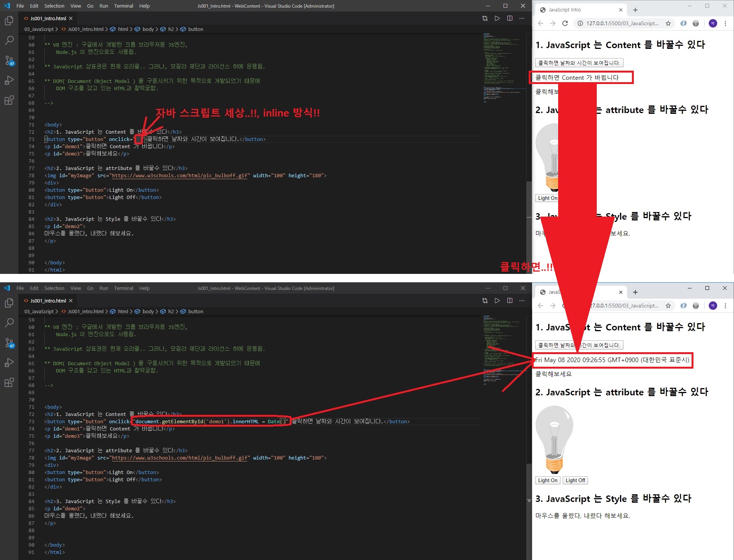Click 'Light Off' button in bottom browser
This screenshot has width=734, height=560.
(575, 480)
